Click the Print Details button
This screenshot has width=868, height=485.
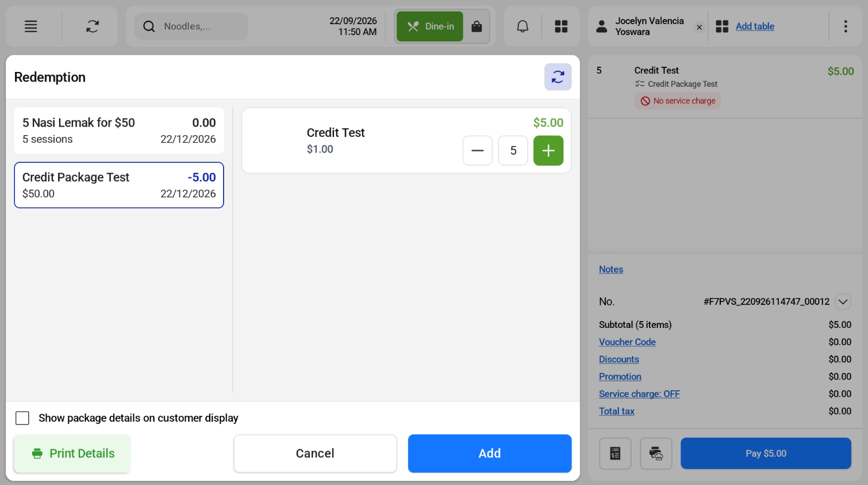[72, 454]
